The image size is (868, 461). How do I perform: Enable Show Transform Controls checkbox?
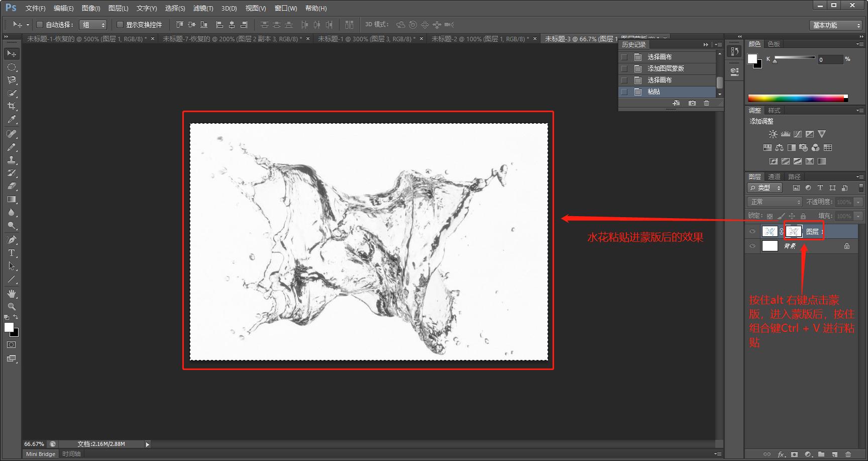120,25
